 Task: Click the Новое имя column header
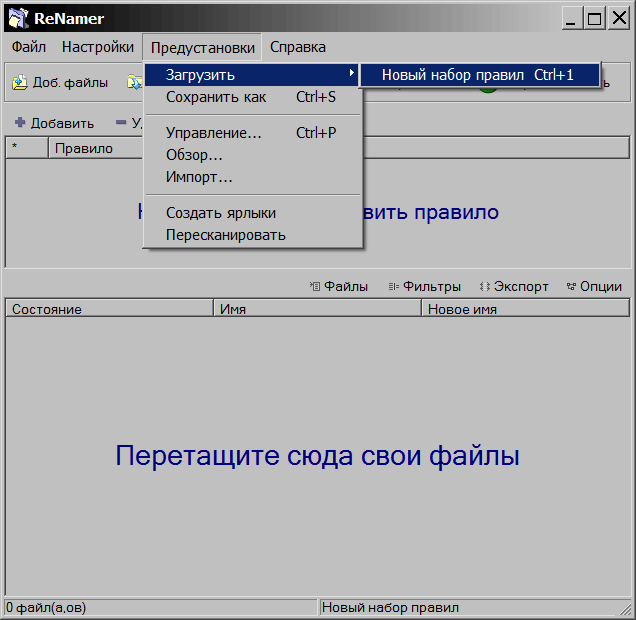524,309
